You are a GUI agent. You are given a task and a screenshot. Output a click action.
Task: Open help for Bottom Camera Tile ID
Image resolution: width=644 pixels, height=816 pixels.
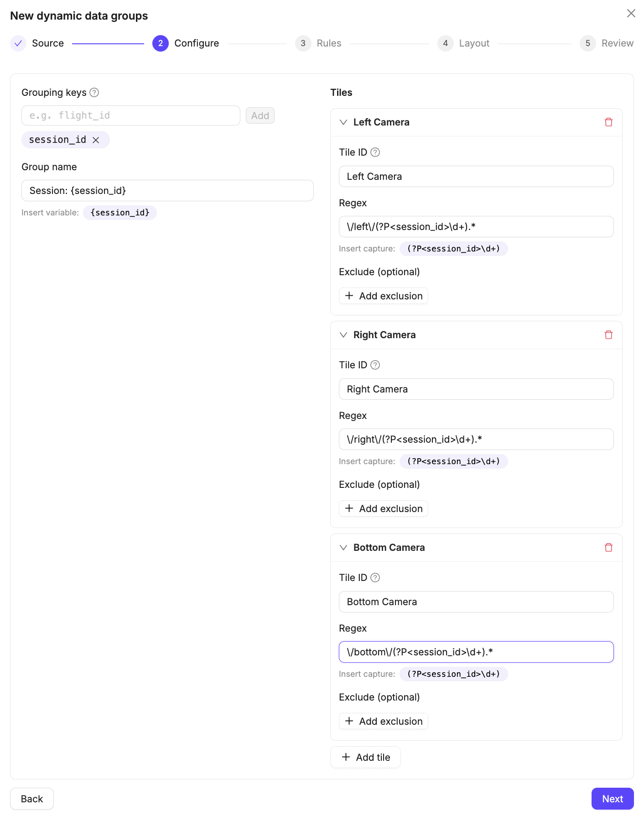pyautogui.click(x=375, y=578)
